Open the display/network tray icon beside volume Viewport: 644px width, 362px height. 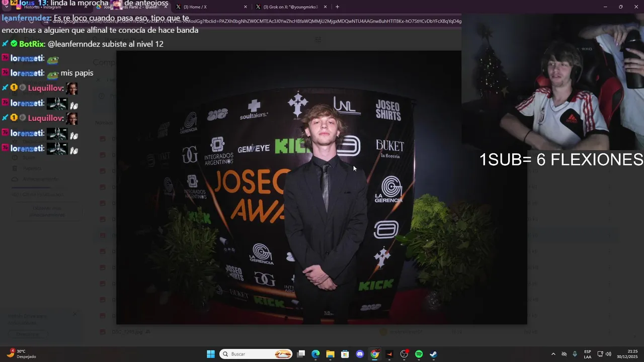coord(600,354)
